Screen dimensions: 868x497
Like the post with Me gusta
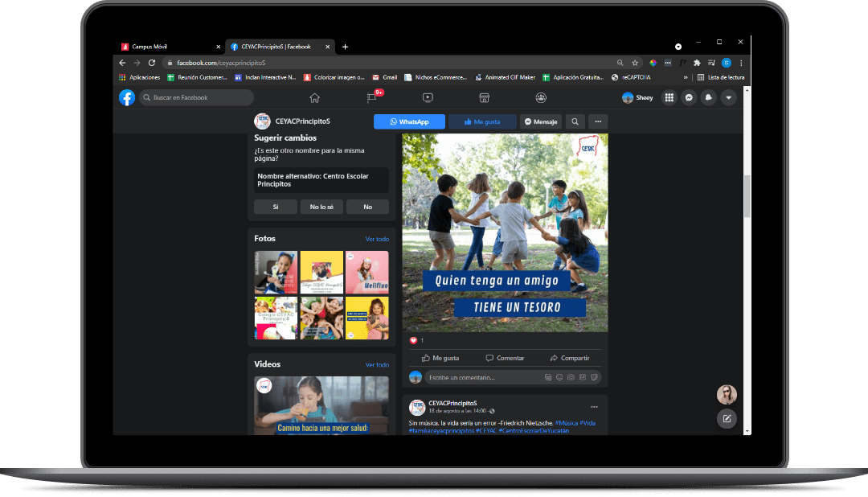[440, 359]
